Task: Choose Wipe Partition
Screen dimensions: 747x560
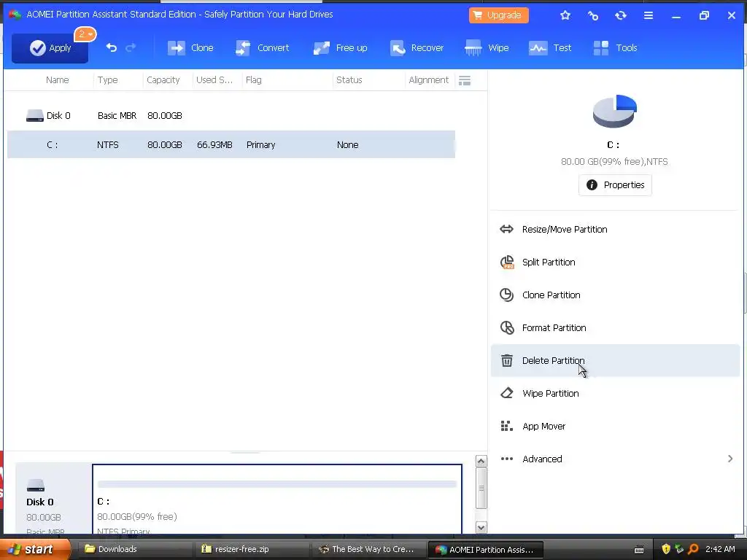Action: click(615, 393)
